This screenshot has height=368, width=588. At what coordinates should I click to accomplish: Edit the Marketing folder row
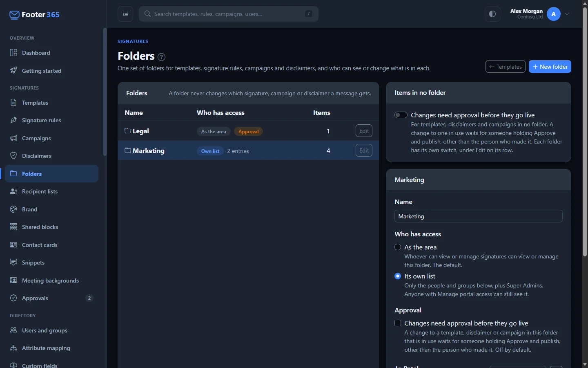(364, 150)
